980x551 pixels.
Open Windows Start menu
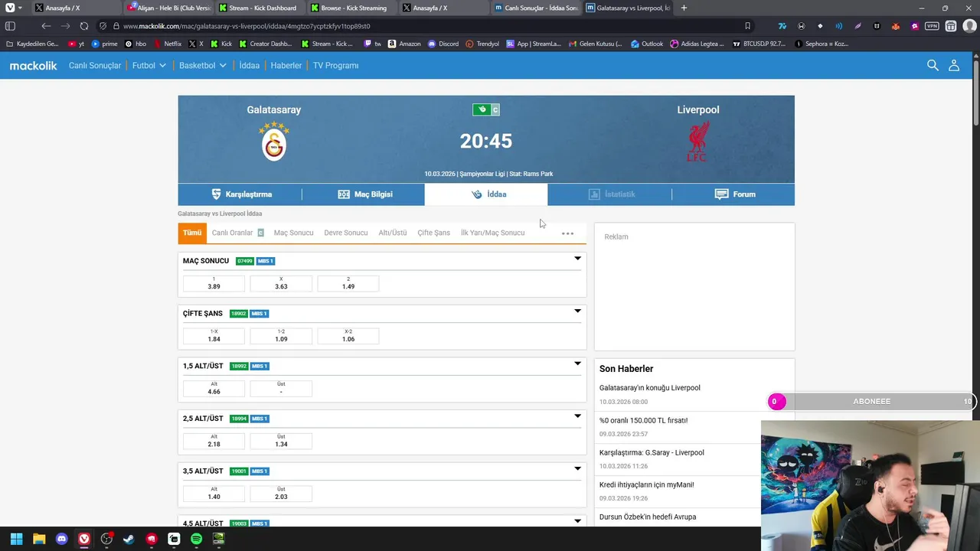17,539
